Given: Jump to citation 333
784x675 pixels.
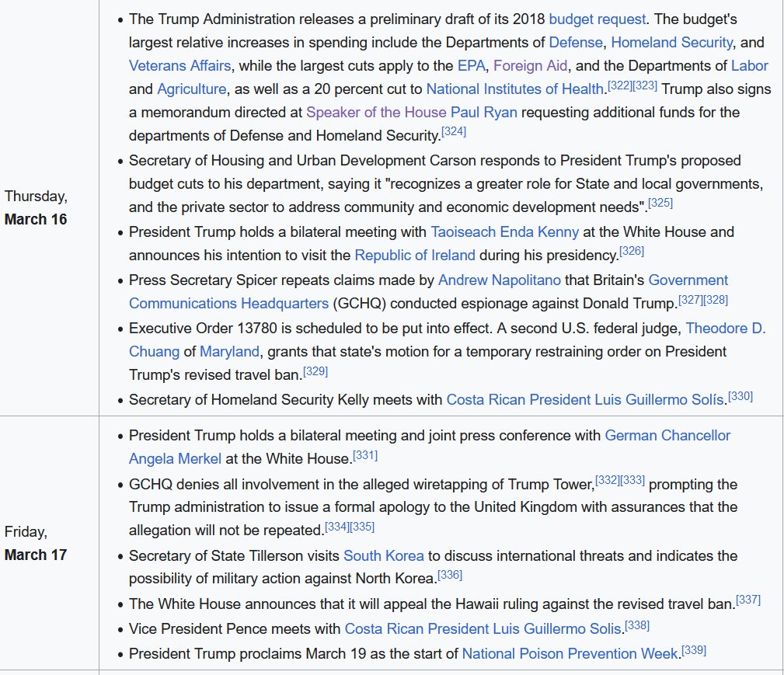Looking at the screenshot, I should pos(632,480).
